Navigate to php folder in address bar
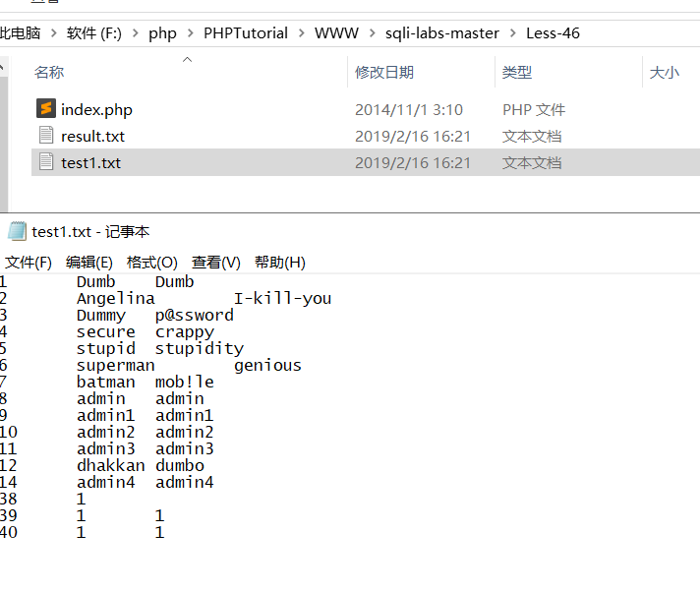This screenshot has height=592, width=700. tap(162, 34)
